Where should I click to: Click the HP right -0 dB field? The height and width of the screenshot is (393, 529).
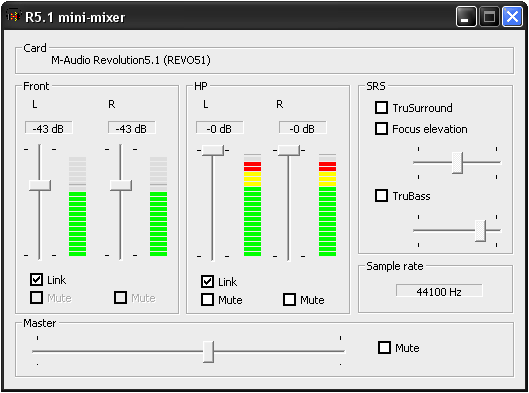point(303,128)
